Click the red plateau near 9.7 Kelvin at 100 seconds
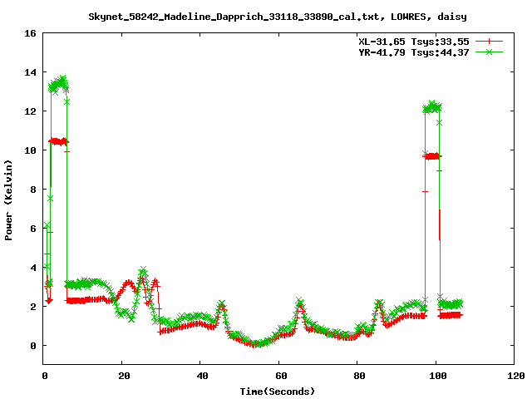The image size is (532, 399). (x=432, y=156)
